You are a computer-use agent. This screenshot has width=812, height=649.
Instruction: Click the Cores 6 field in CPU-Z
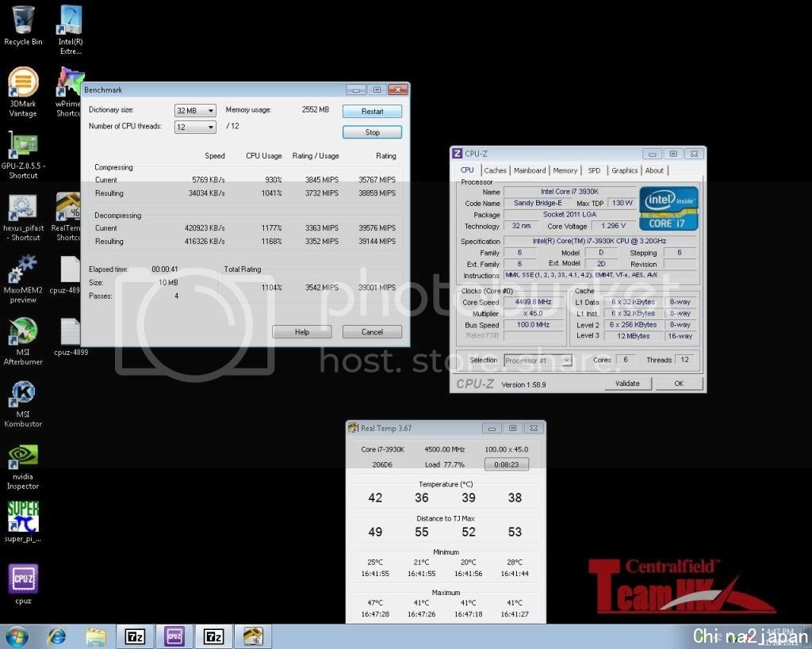click(625, 360)
